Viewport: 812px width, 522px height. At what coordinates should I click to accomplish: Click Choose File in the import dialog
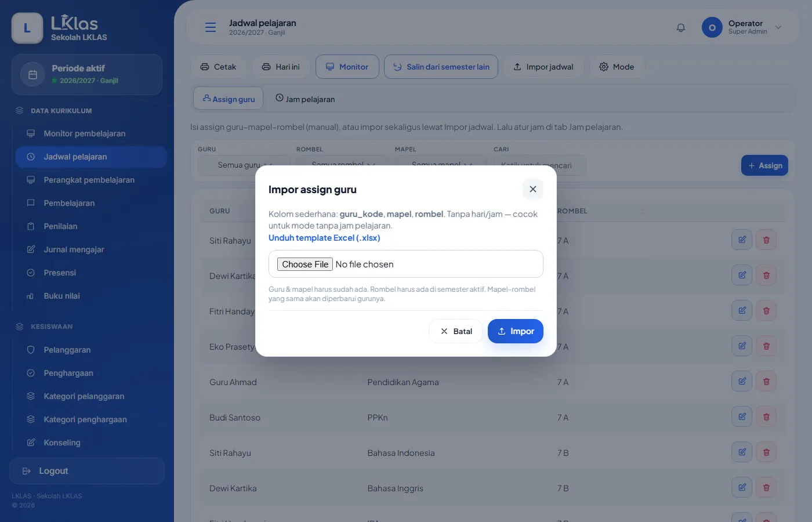(x=305, y=264)
